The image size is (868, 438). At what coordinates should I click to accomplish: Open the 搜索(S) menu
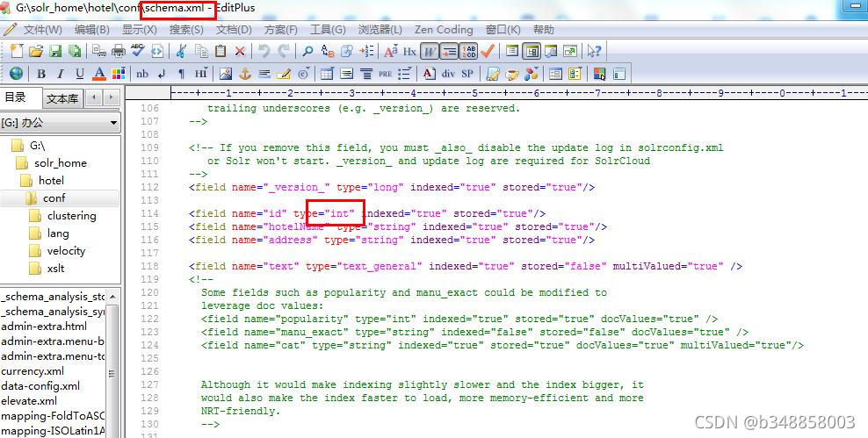tap(186, 29)
